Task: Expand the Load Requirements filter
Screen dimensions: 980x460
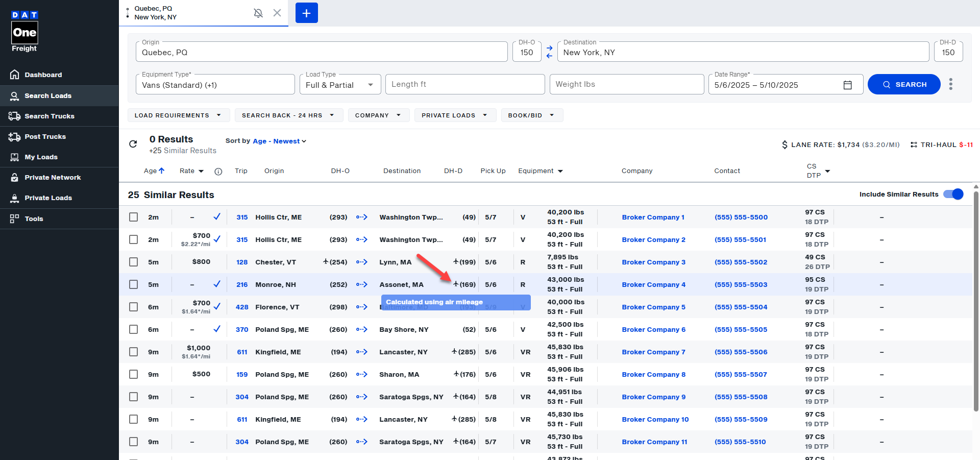Action: [179, 115]
